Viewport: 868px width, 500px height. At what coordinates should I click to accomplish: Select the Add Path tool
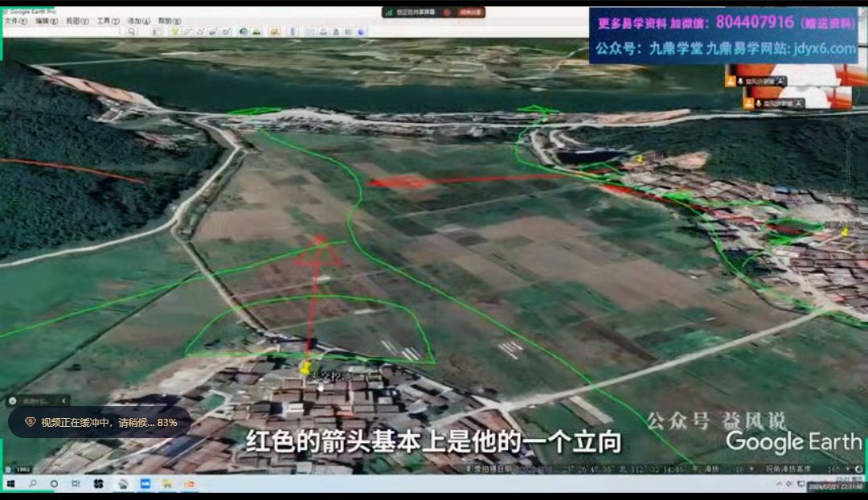point(200,31)
